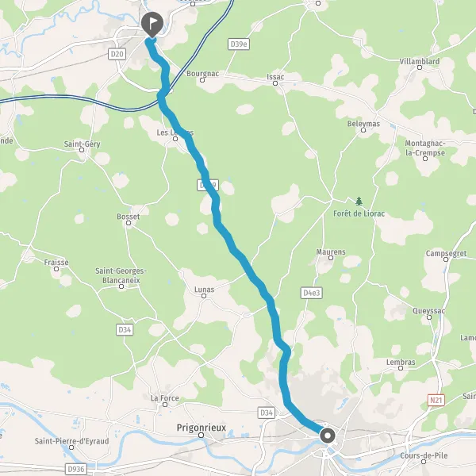This screenshot has width=476, height=476.
Task: Select the D39e road shield
Action: [x=239, y=44]
